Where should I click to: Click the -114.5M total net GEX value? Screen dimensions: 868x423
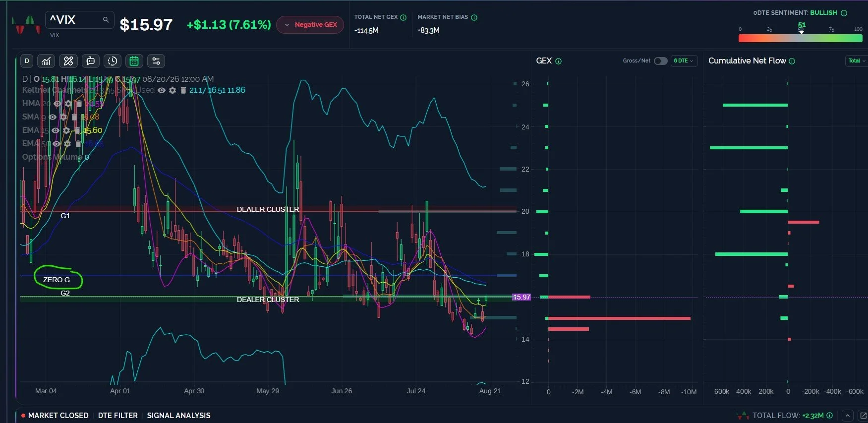click(366, 31)
